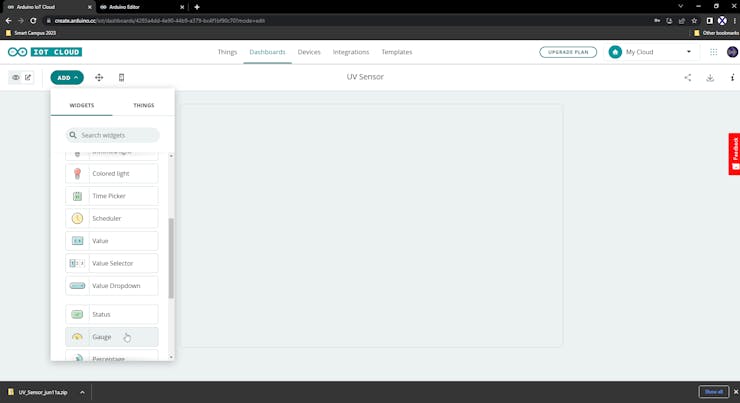
Task: Open browser tab search chevron
Action: [x=680, y=7]
